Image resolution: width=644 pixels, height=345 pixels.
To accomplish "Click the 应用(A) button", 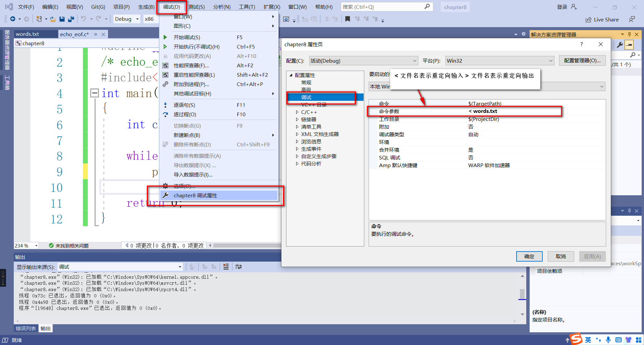I will [x=592, y=257].
